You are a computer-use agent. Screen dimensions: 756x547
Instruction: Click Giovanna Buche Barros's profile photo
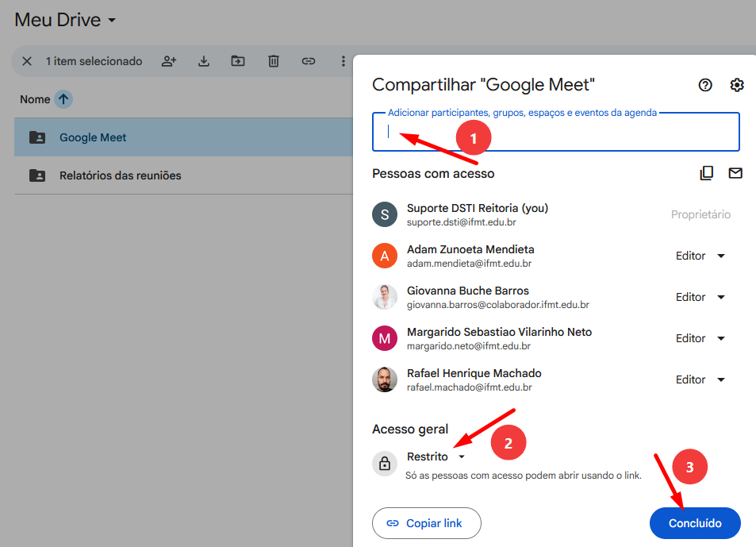click(384, 297)
